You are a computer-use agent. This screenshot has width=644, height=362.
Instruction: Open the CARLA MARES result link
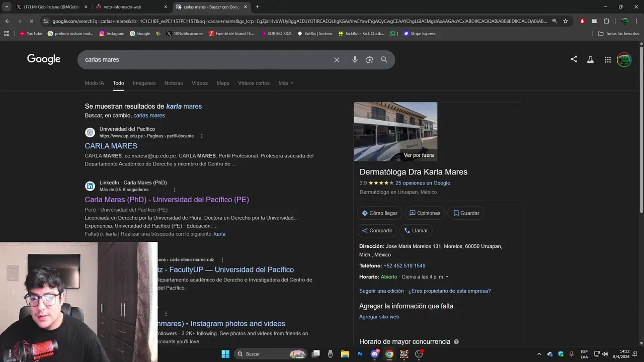pyautogui.click(x=111, y=146)
